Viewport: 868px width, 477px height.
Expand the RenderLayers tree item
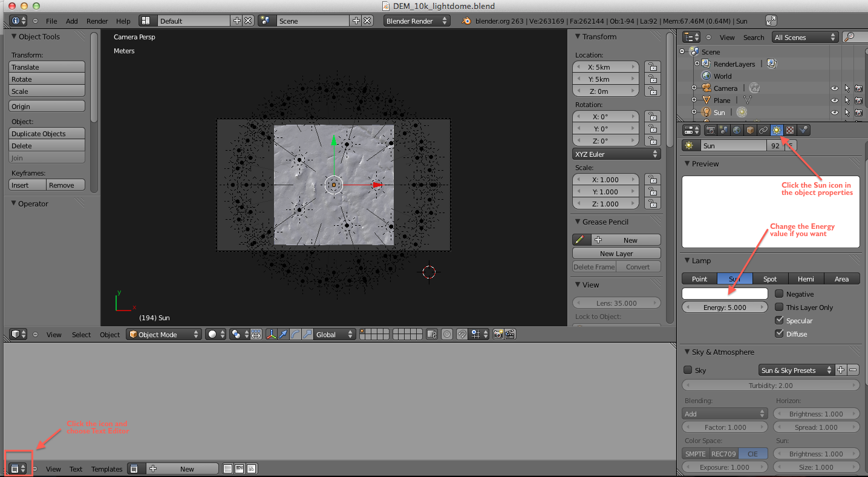(x=697, y=64)
